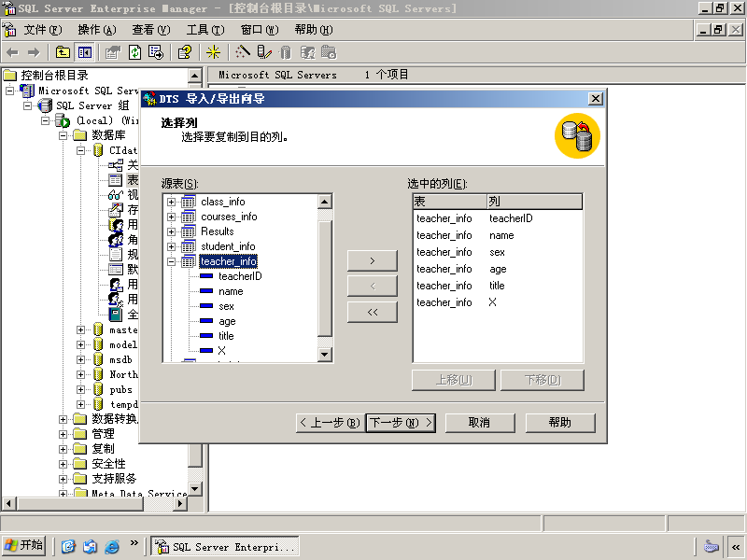Click the diagrams (关) icon under CIdat
Viewport: 747px width, 560px height.
[x=115, y=165]
